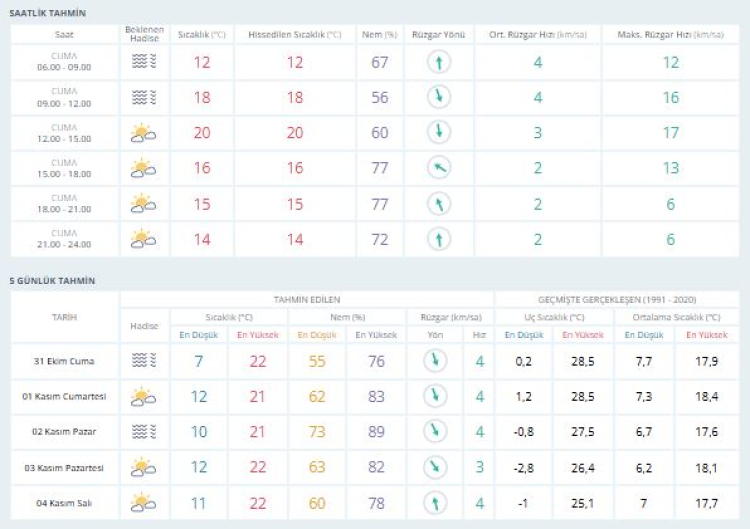
Task: Select the Rüzgar Yönü column header
Action: tap(437, 34)
